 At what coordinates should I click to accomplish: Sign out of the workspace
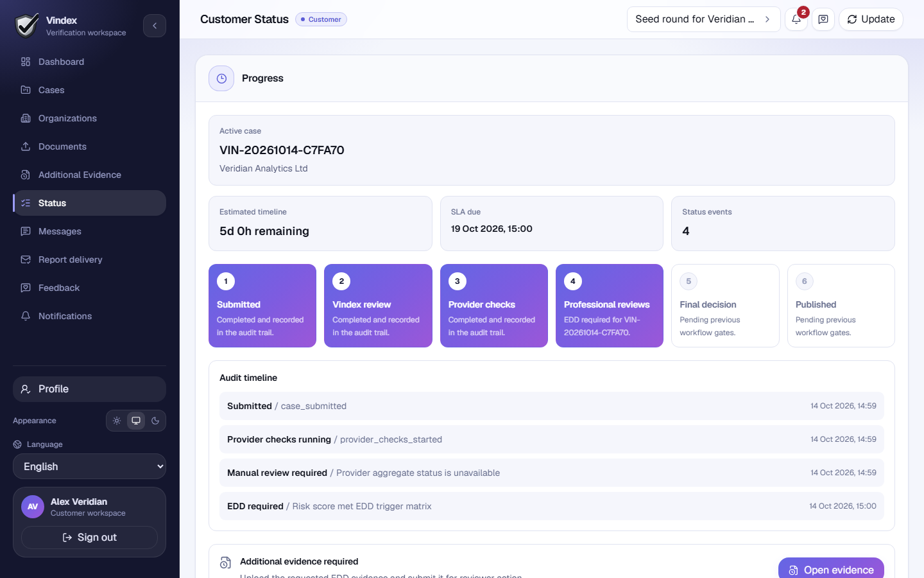tap(89, 538)
